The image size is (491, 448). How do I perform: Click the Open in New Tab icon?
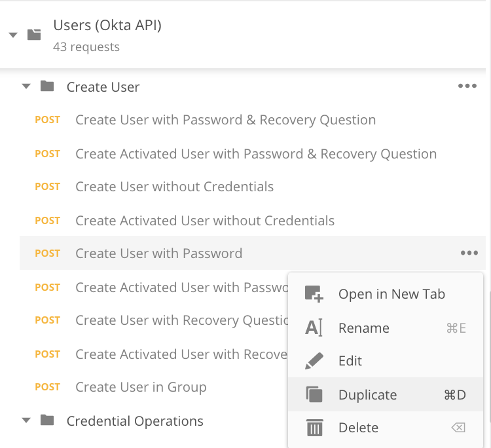[314, 294]
